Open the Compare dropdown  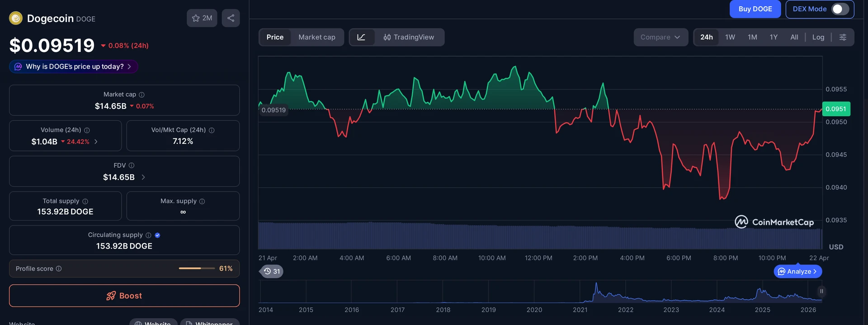tap(660, 37)
